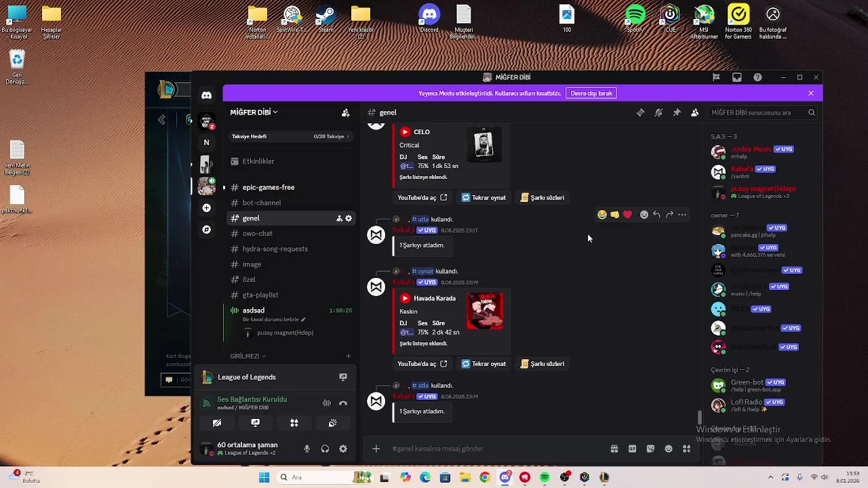868x488 pixels.
Task: Open apps launcher icon in message bar
Action: 686,449
